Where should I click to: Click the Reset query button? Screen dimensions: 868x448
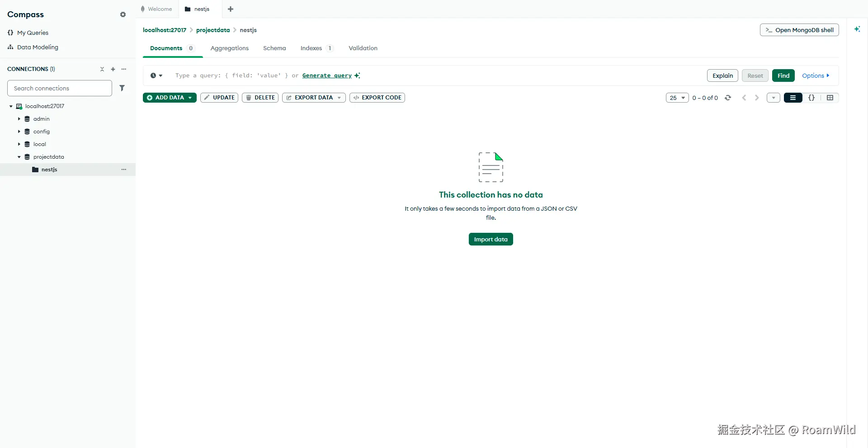[755, 75]
